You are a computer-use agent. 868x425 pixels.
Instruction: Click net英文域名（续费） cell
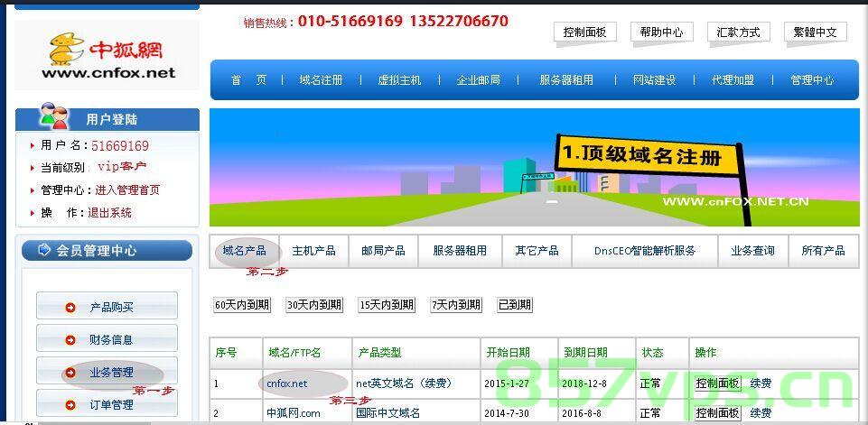[x=404, y=383]
